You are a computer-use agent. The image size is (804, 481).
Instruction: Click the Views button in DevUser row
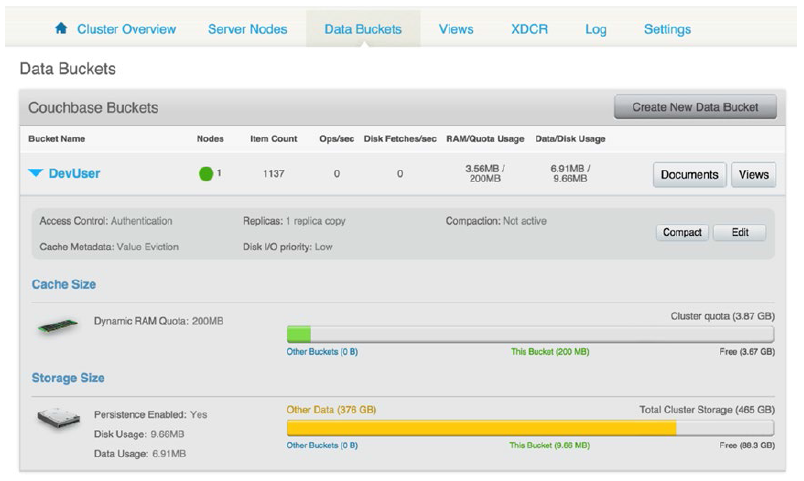(x=753, y=175)
